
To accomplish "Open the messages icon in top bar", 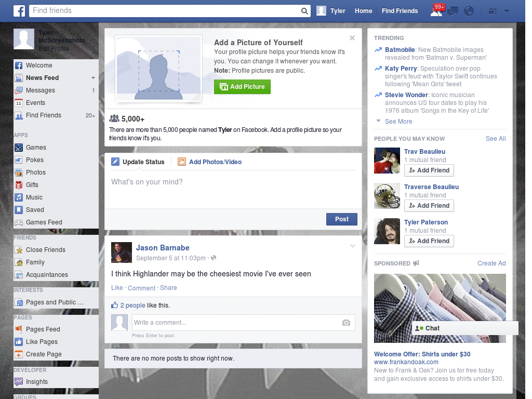I will coord(453,11).
